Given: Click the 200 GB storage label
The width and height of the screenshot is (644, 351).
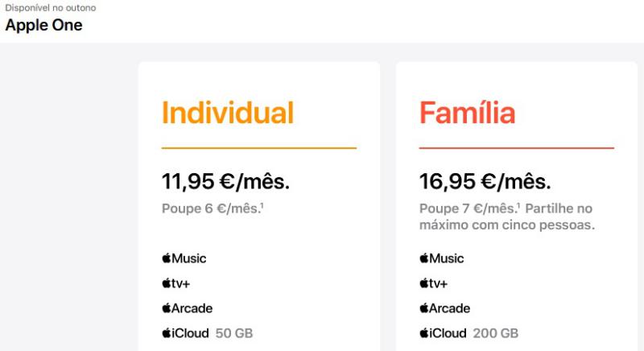Looking at the screenshot, I should (496, 333).
